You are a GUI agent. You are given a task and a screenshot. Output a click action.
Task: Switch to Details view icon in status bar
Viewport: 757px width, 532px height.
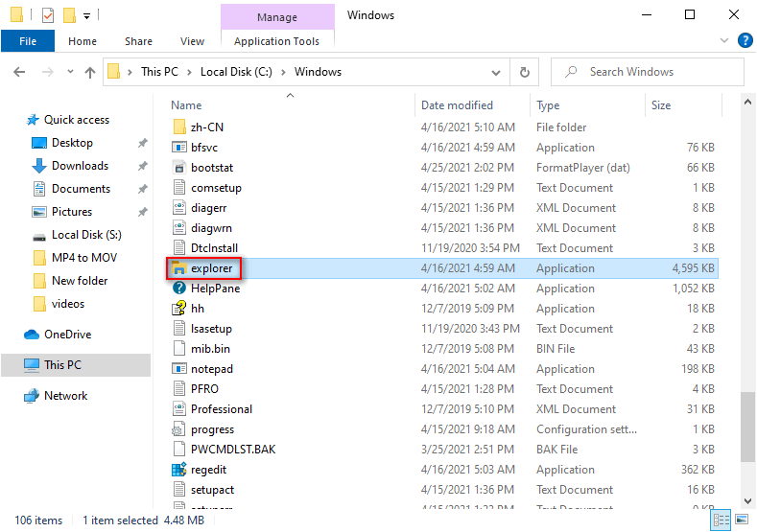pos(721,520)
